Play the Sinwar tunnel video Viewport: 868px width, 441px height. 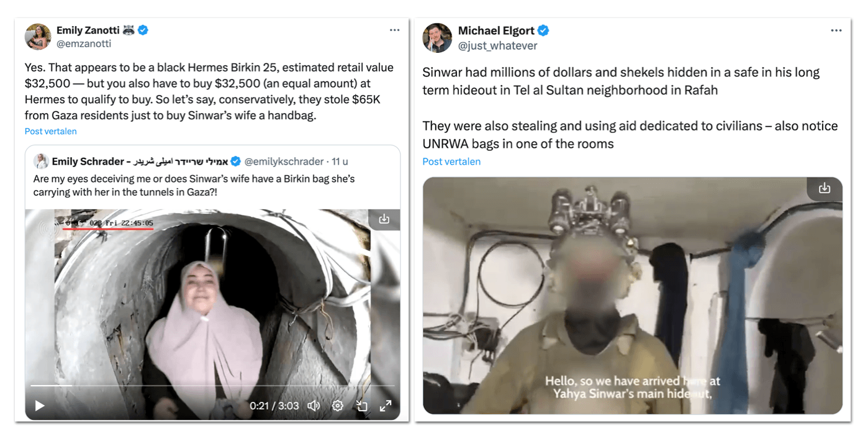pos(40,406)
